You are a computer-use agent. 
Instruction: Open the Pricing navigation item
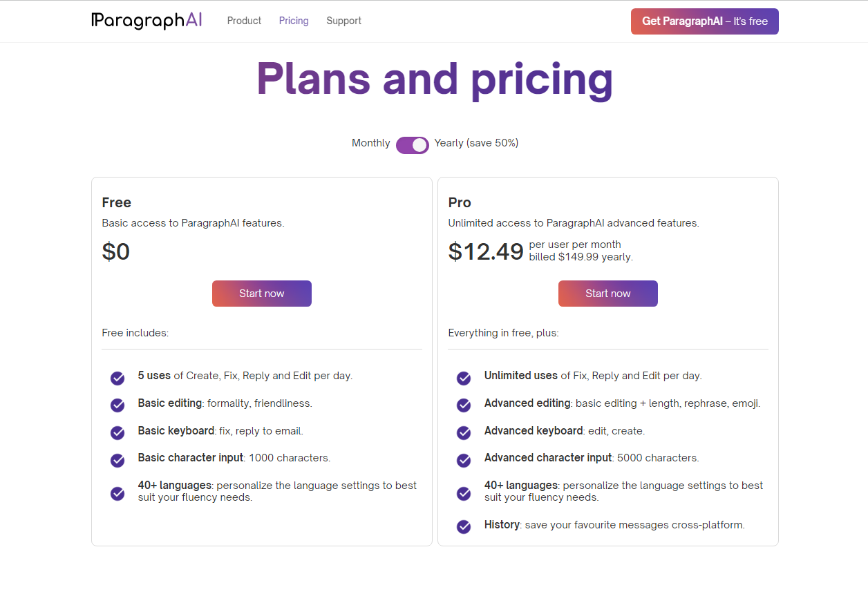(x=294, y=21)
